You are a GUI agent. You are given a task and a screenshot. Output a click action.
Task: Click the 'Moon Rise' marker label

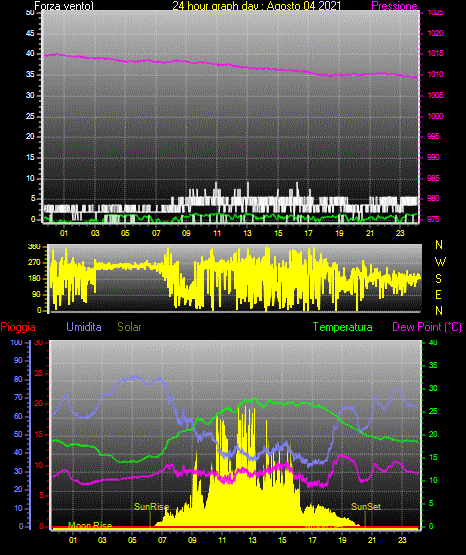pyautogui.click(x=90, y=526)
